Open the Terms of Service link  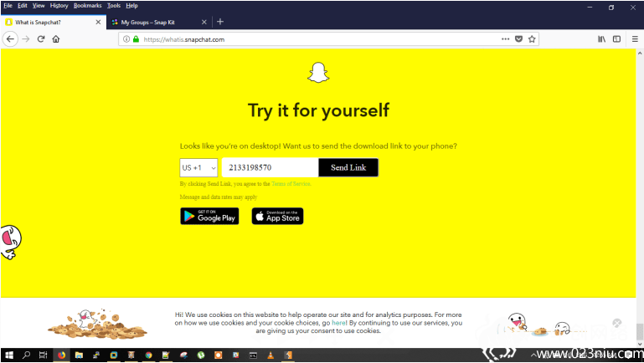291,184
